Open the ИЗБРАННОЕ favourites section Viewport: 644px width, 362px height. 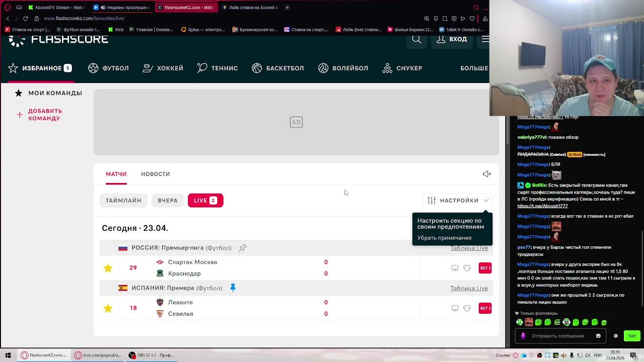40,68
